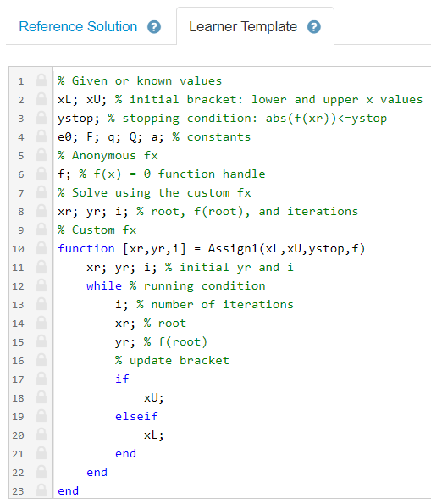Viewport: 431px width, 504px height.
Task: Toggle the lock icon on line 6
Action: point(41,174)
